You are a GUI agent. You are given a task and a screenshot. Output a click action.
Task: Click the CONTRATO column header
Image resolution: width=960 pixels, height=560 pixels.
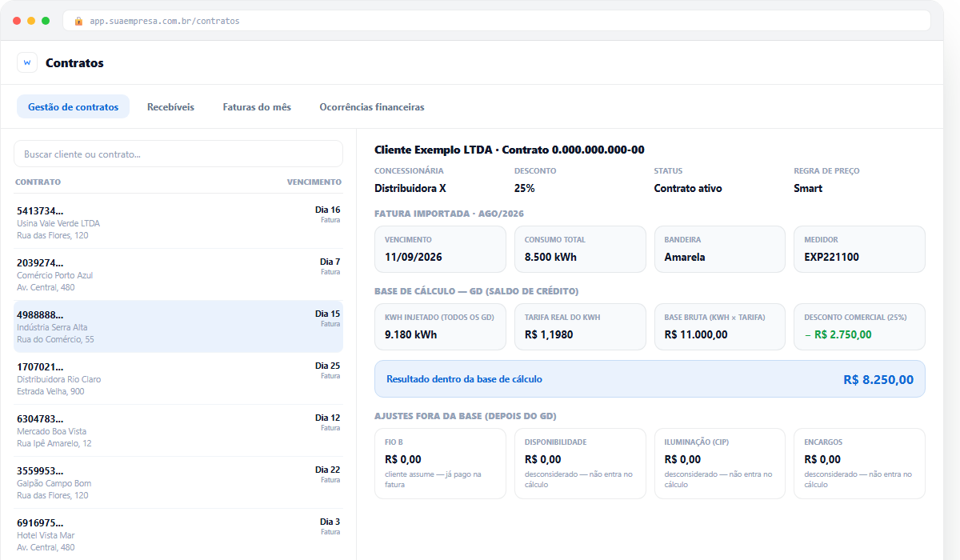(x=38, y=182)
